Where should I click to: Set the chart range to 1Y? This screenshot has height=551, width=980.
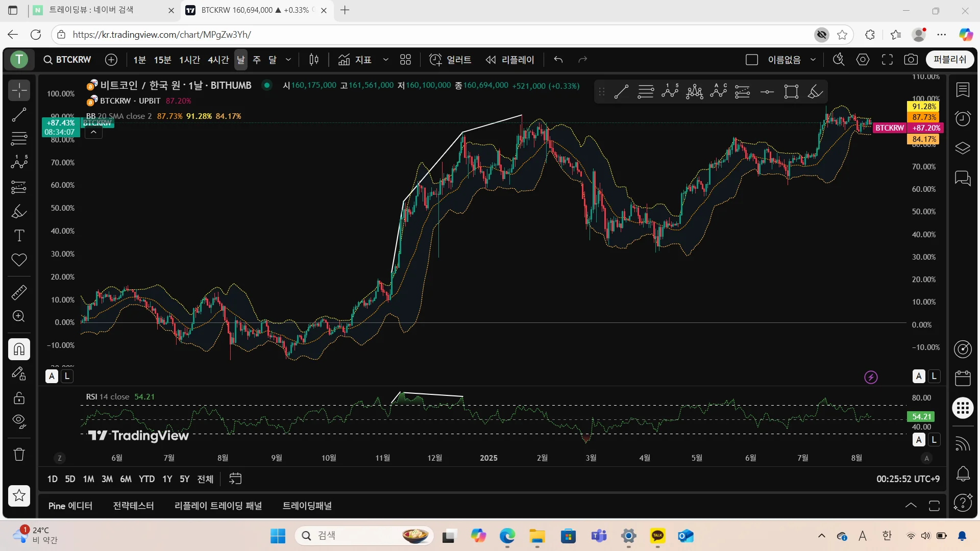point(167,479)
